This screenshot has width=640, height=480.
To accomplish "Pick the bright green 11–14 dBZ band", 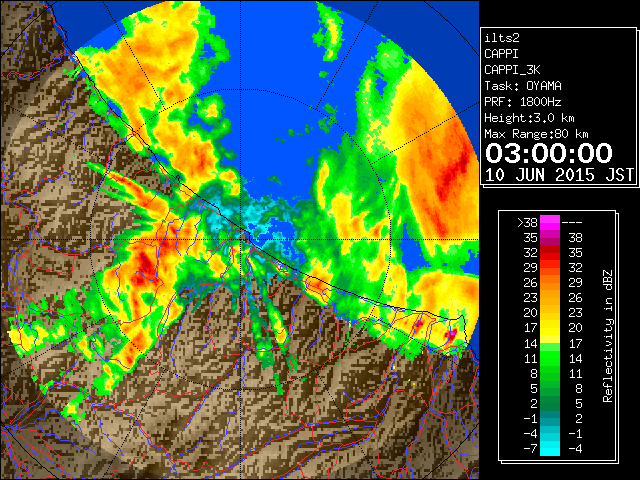I will (550, 358).
